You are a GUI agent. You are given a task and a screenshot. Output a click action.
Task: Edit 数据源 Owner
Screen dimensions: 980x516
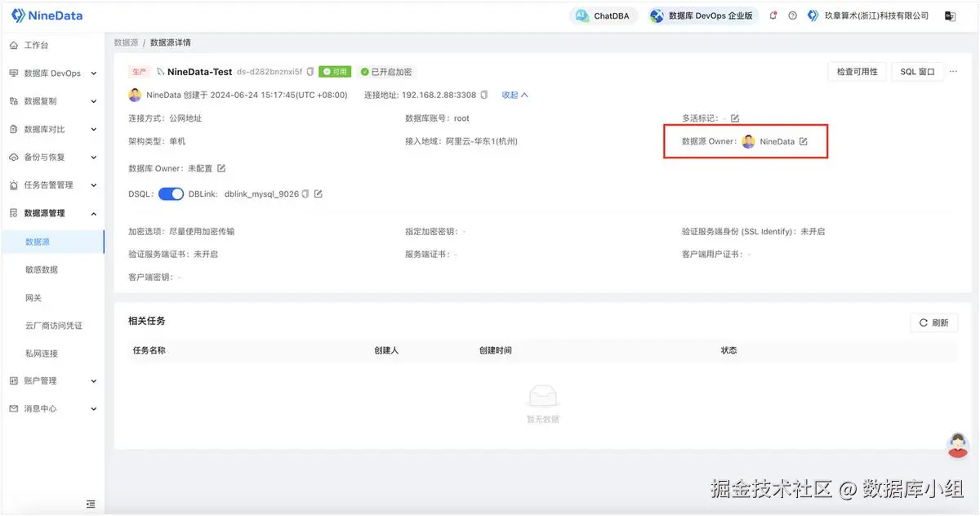tap(803, 141)
